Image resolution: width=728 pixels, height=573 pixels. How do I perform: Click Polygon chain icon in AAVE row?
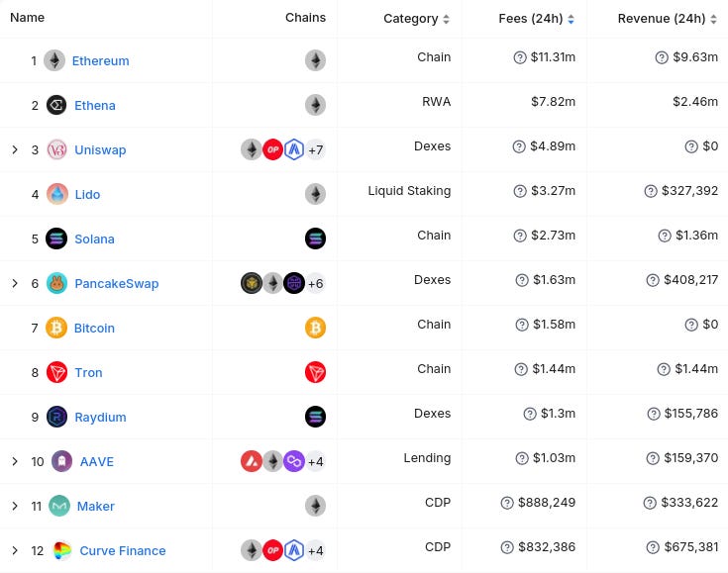294,461
